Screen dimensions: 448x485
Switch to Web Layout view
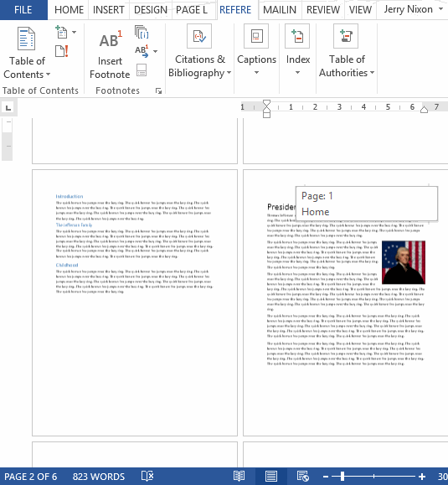(302, 477)
